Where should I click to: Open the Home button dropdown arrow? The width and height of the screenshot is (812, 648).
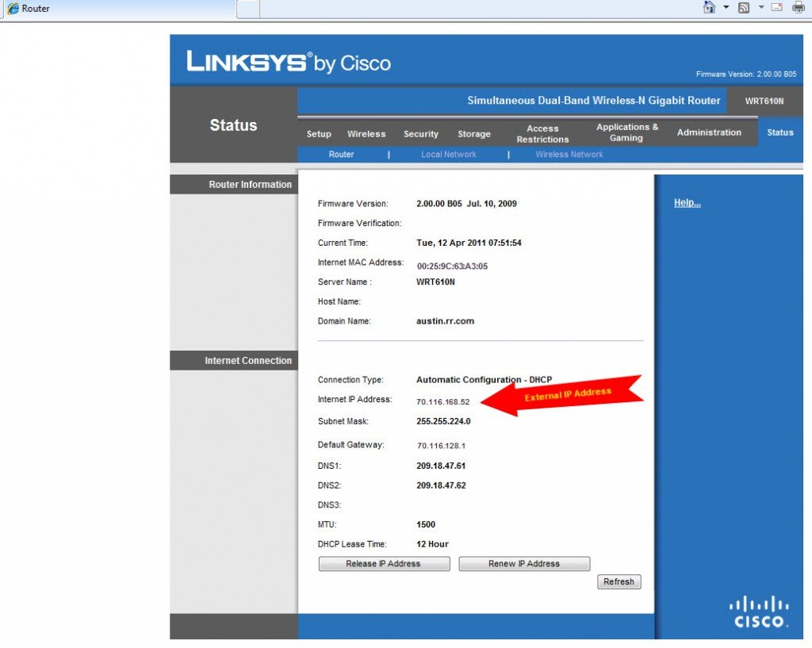726,7
